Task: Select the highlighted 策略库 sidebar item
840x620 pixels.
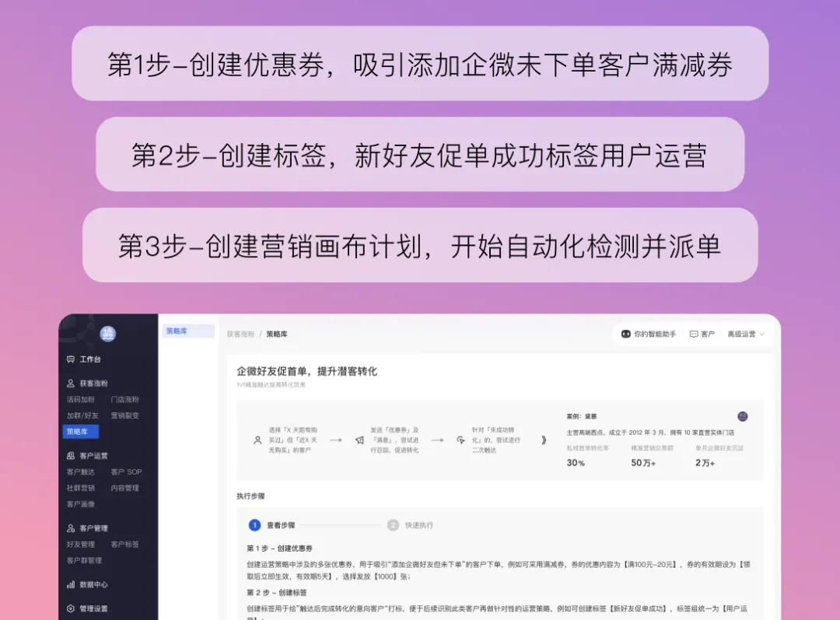Action: click(80, 432)
